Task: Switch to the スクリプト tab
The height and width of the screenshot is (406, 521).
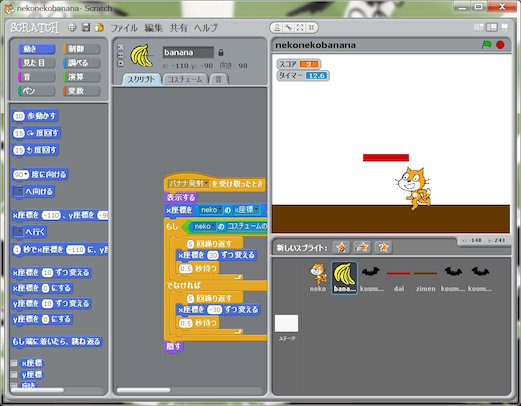Action: point(142,79)
